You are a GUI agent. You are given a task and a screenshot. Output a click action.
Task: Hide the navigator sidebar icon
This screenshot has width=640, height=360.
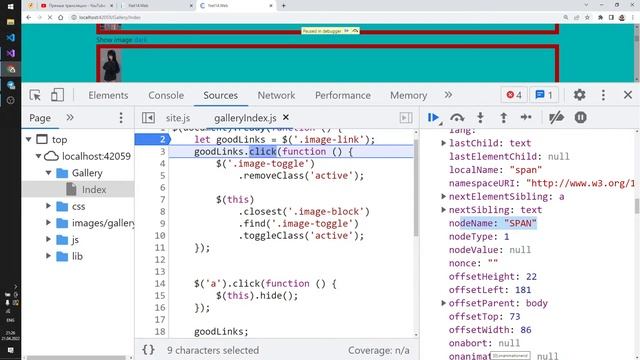click(148, 118)
